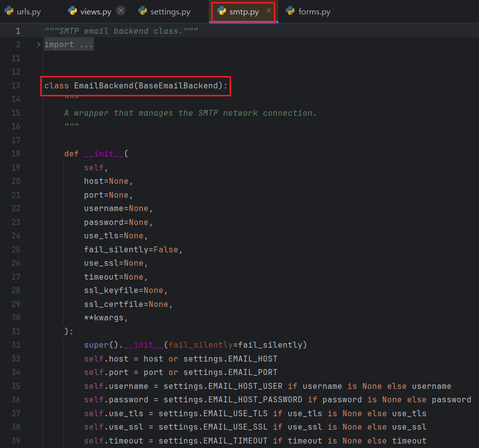Click line number 13 in the gutter
479x448 pixels.
click(16, 86)
